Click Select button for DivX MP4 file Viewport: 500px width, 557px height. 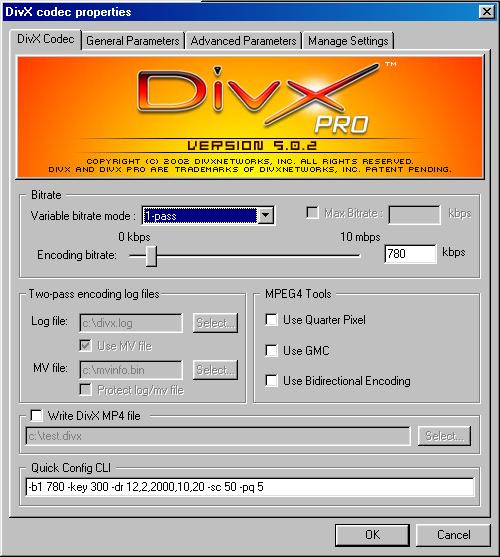coord(444,436)
